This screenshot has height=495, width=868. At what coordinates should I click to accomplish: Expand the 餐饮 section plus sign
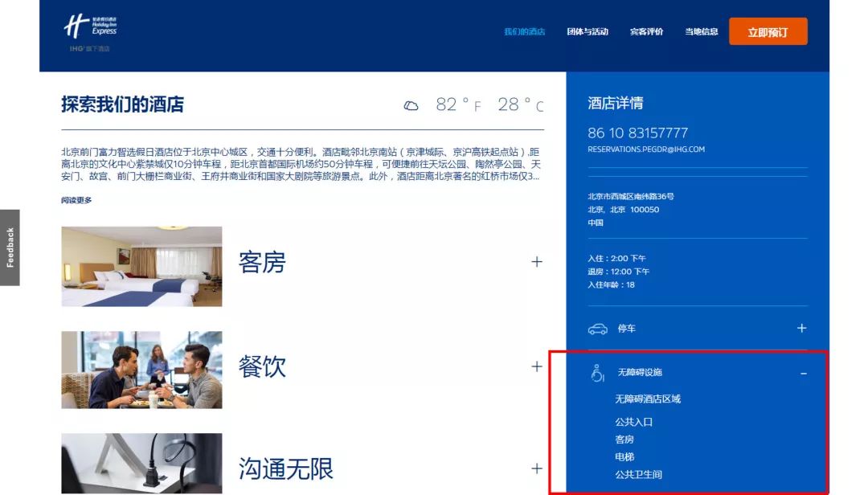(536, 366)
